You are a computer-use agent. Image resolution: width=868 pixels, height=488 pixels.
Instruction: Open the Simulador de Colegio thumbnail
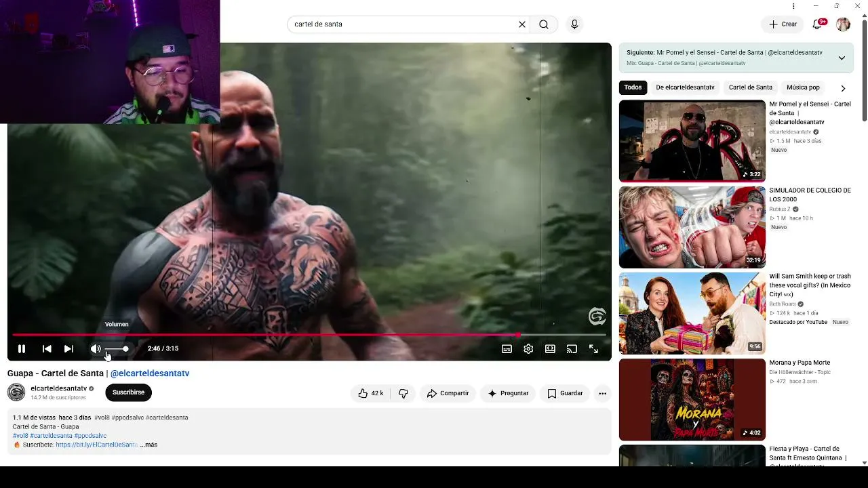click(x=692, y=227)
